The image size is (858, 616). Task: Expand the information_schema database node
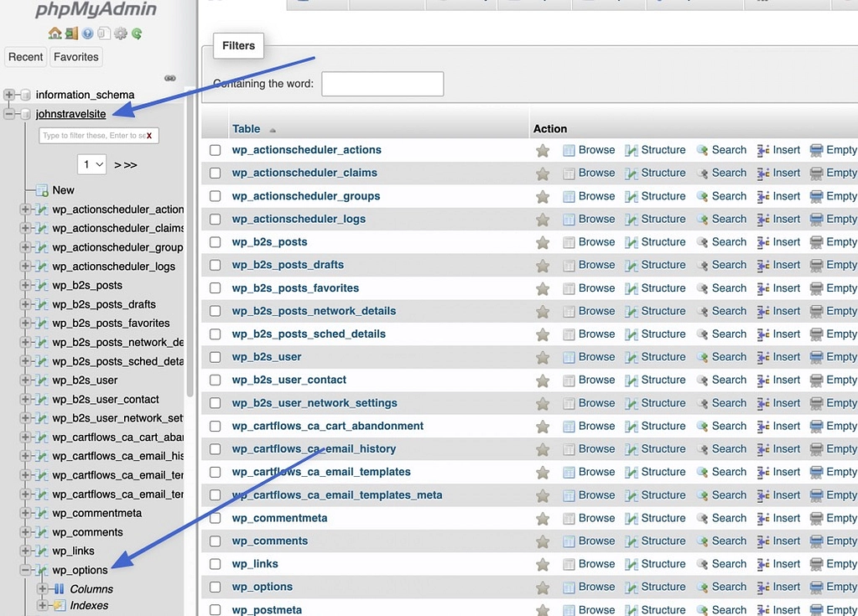coord(8,95)
